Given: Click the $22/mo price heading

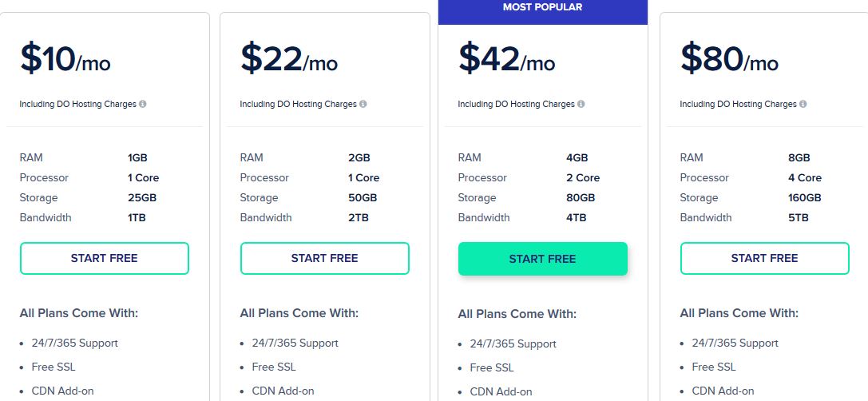Looking at the screenshot, I should tap(289, 58).
